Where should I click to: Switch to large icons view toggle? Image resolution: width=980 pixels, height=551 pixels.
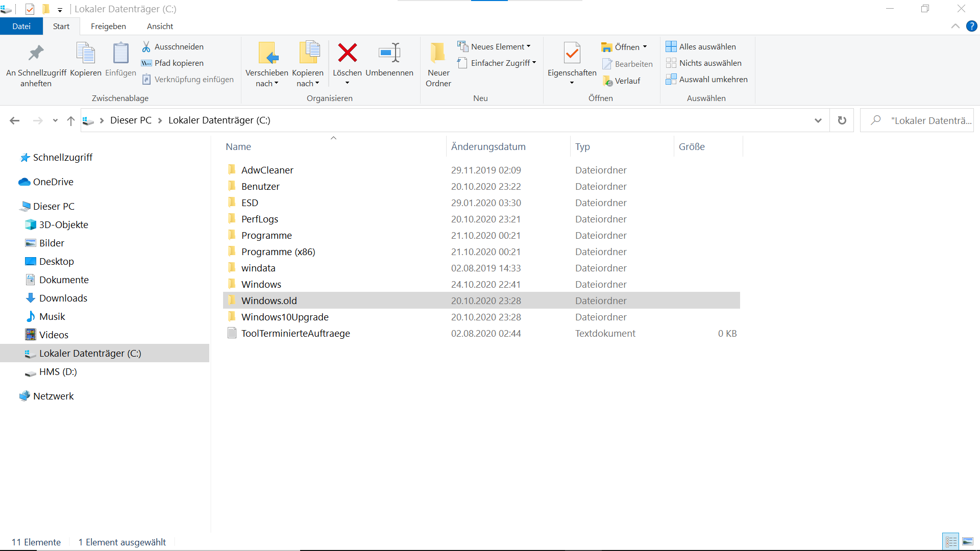pos(968,542)
